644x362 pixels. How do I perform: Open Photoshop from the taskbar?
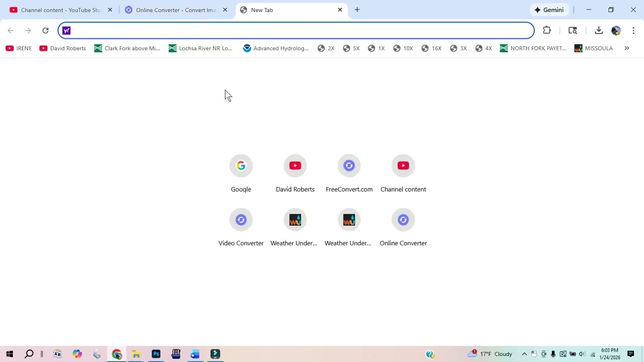click(x=156, y=354)
